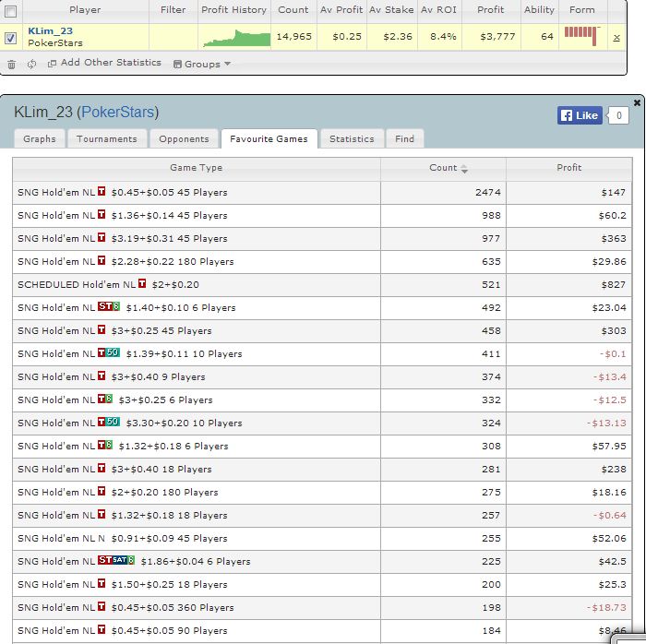Open the Opponents tab

tap(185, 138)
